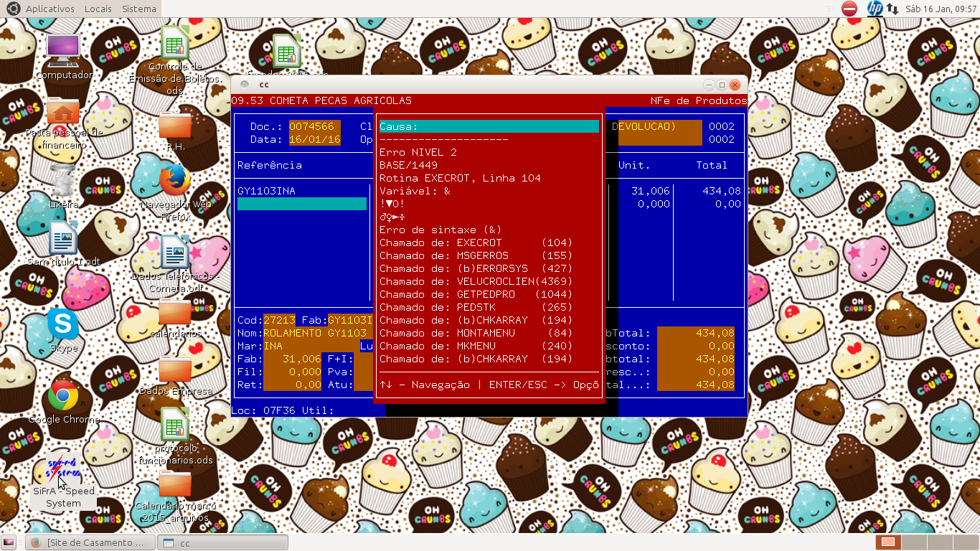Click the red stop indicator in tray
980x551 pixels.
point(849,9)
